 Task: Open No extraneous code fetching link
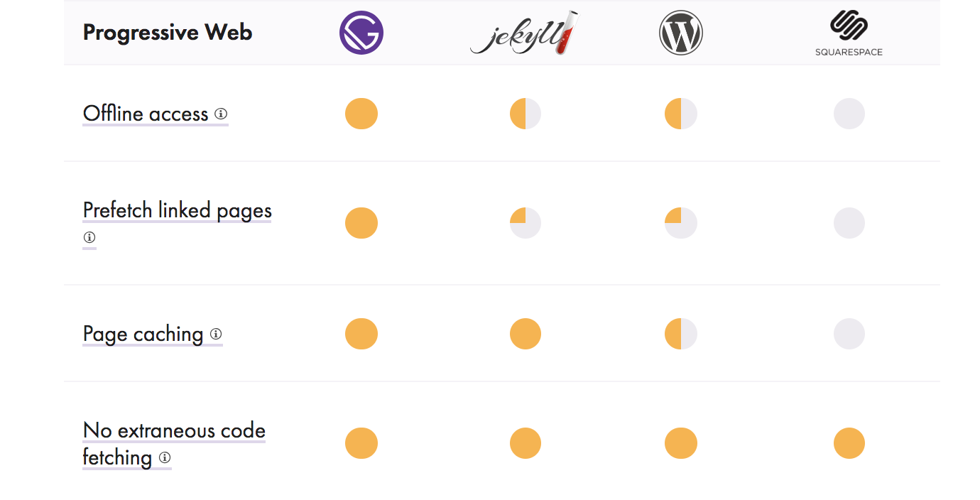coord(174,444)
